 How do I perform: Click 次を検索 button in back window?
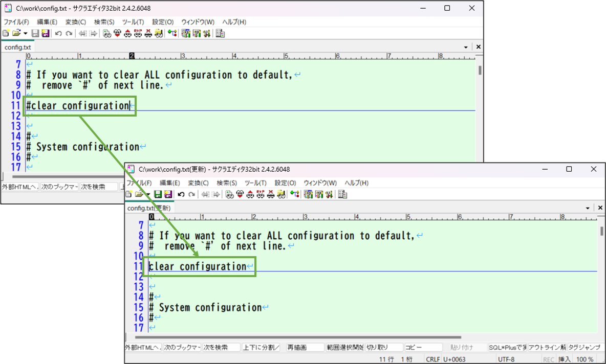point(99,187)
